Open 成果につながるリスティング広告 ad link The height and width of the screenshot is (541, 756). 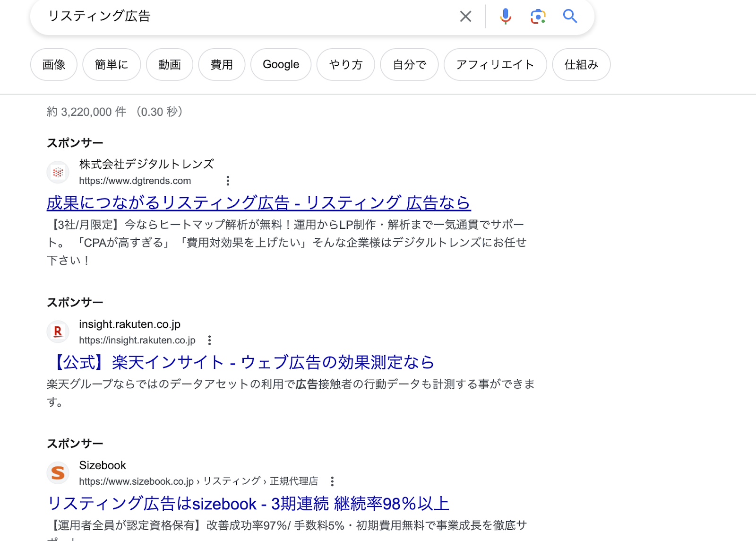pyautogui.click(x=259, y=203)
